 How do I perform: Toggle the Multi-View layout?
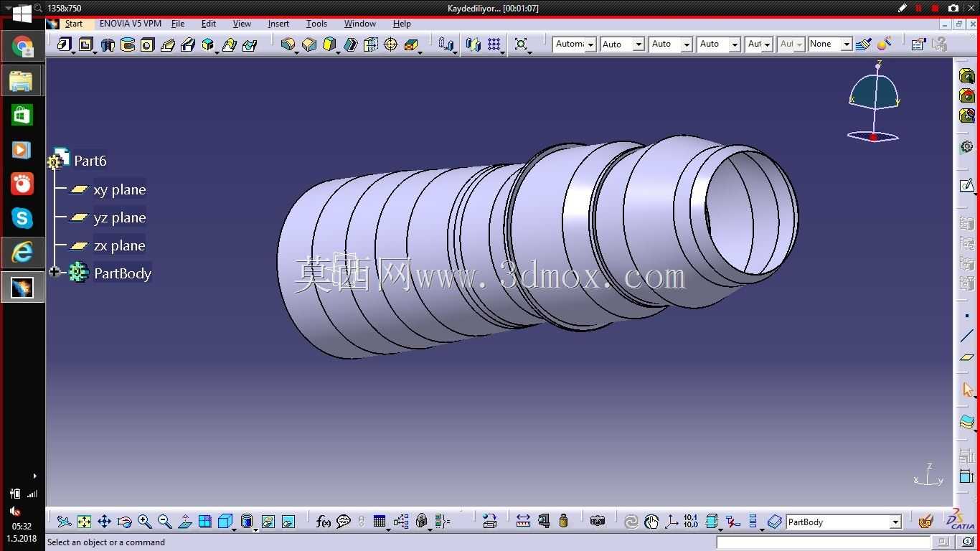point(204,522)
